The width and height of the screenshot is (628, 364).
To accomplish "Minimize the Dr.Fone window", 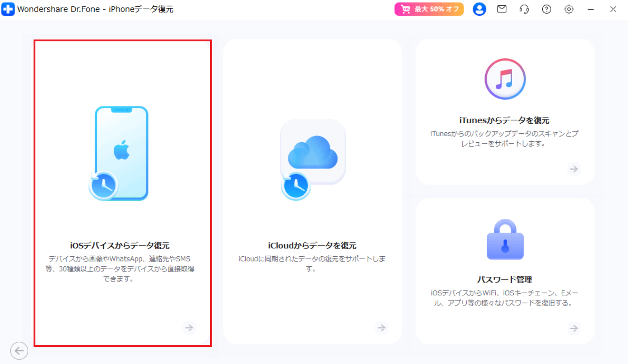I will tap(591, 9).
